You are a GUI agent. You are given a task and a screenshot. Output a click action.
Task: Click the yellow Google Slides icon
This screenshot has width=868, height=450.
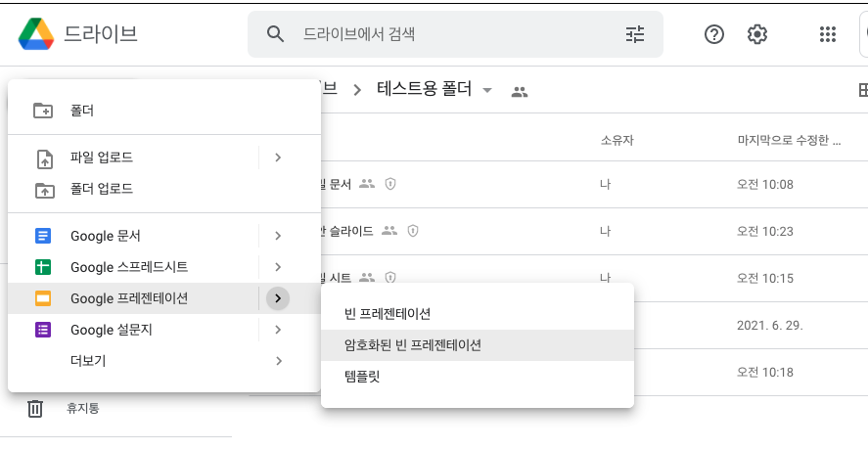tap(43, 298)
